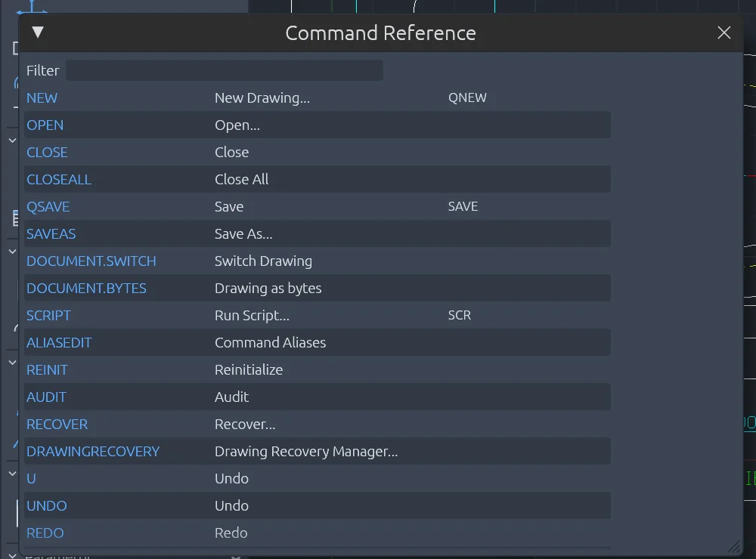Click the REINIT command link

47,370
